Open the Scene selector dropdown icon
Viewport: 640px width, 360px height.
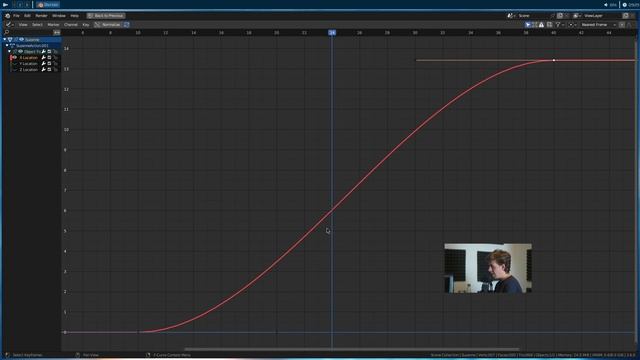pos(511,16)
